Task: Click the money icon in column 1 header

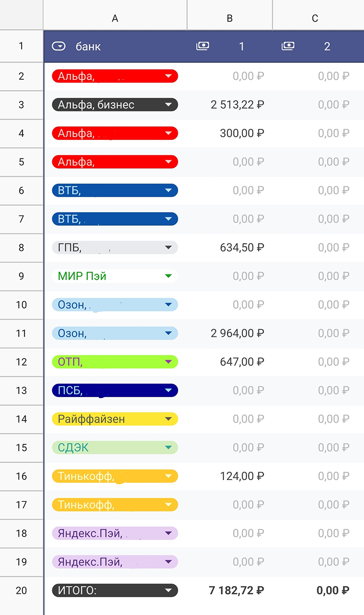Action: pos(203,46)
